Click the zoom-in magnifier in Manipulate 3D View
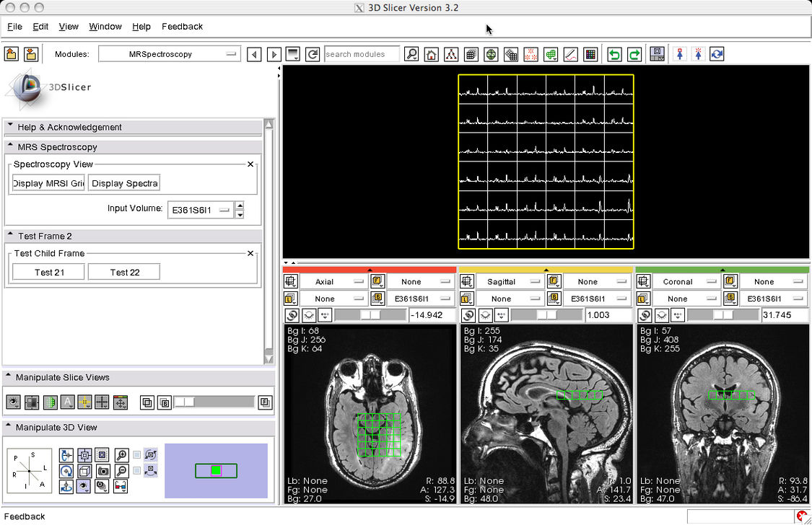Viewport: 812px width, 525px height. pos(121,454)
